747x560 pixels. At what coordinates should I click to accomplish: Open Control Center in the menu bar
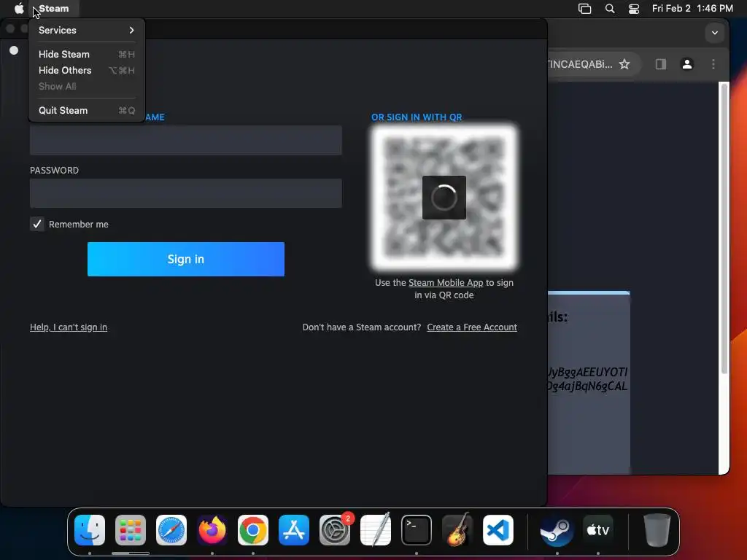pyautogui.click(x=634, y=9)
